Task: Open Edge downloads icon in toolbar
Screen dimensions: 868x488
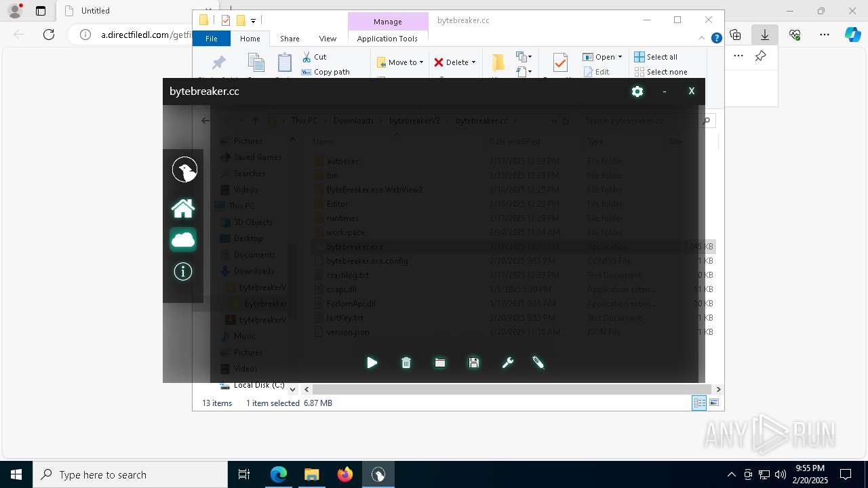Action: click(x=765, y=35)
